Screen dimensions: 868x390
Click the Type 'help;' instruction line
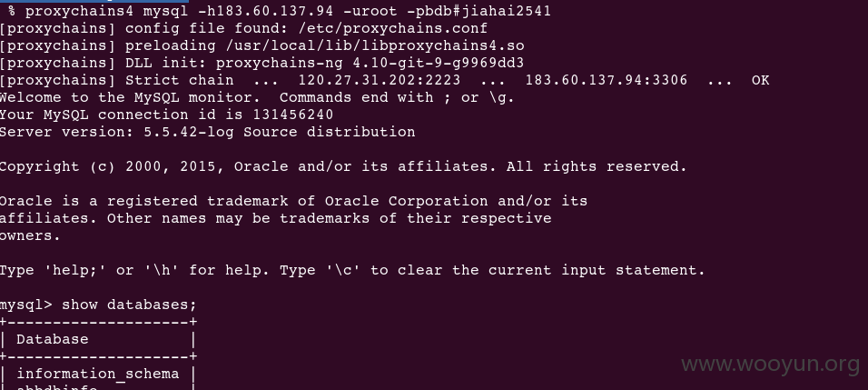pos(352,270)
